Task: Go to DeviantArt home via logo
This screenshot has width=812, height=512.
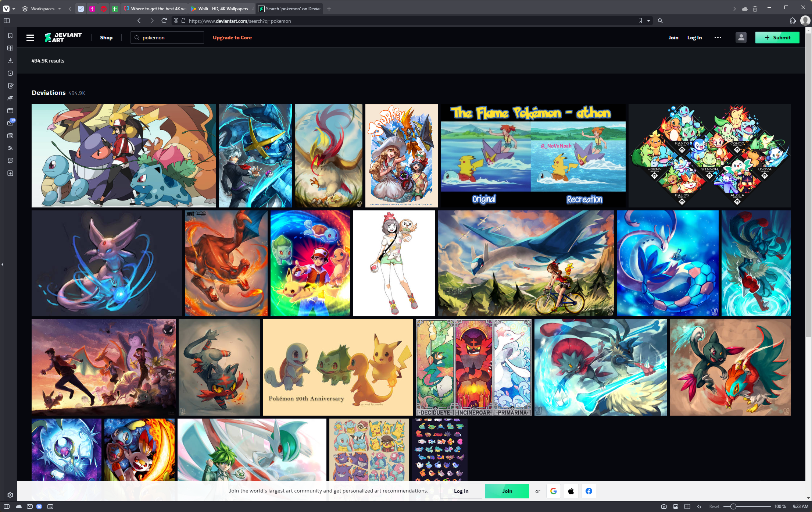Action: 63,38
